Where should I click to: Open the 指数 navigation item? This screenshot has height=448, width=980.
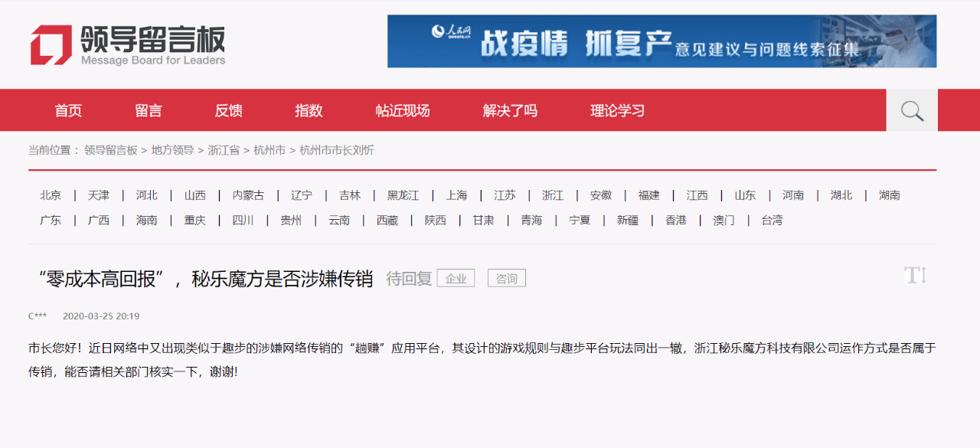309,111
